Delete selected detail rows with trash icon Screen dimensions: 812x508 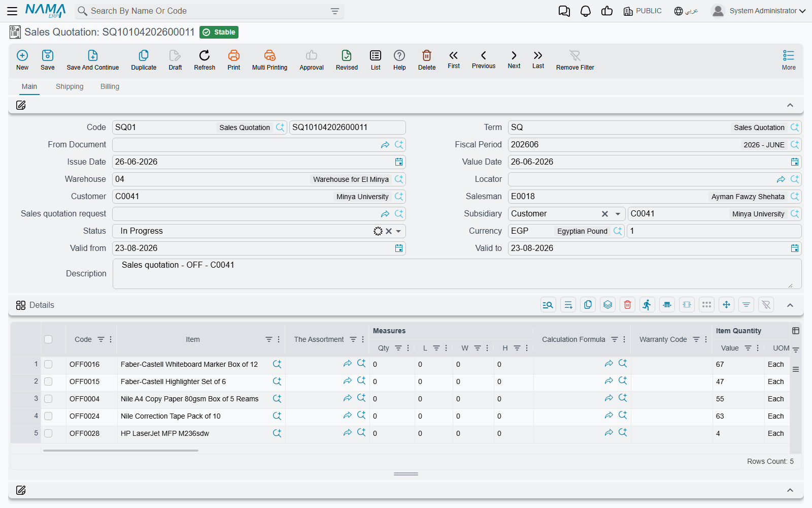coord(627,305)
